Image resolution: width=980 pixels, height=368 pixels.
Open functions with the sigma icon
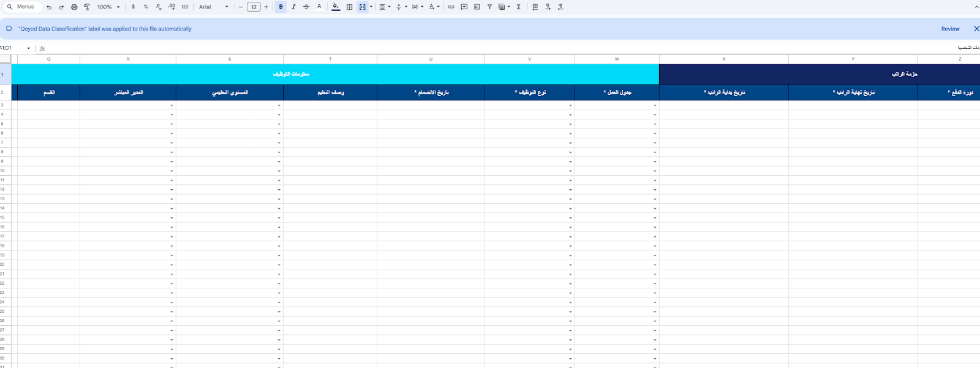518,7
